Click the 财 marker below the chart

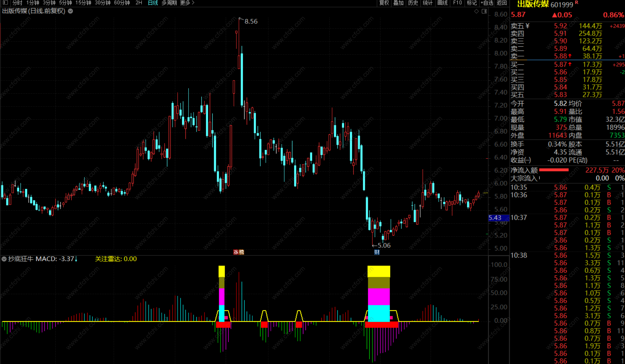[x=377, y=252]
